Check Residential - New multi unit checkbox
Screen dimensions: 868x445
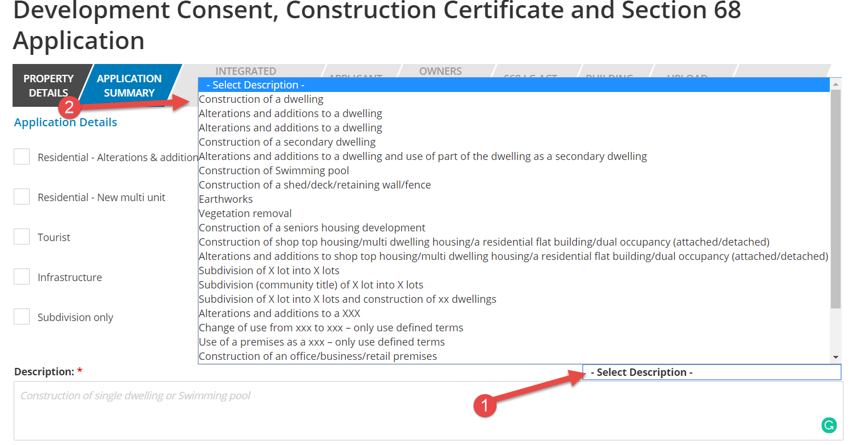click(x=22, y=197)
